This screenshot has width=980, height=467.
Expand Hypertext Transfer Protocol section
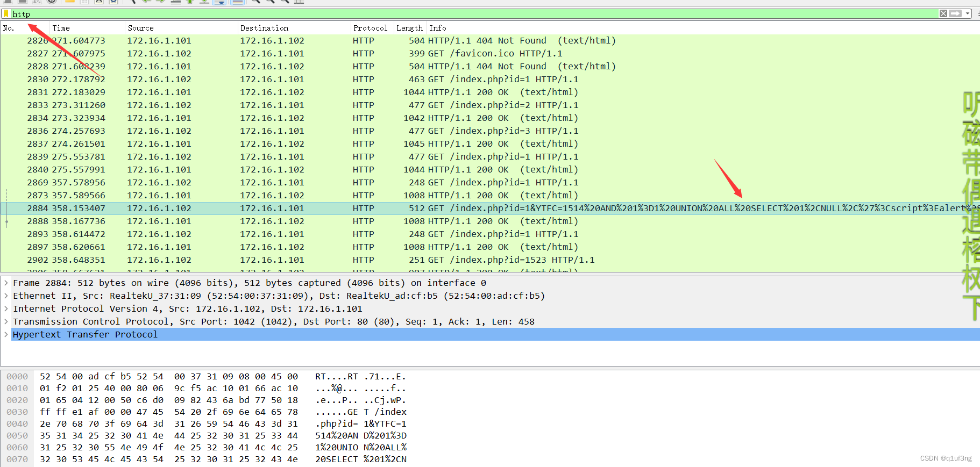tap(6, 334)
